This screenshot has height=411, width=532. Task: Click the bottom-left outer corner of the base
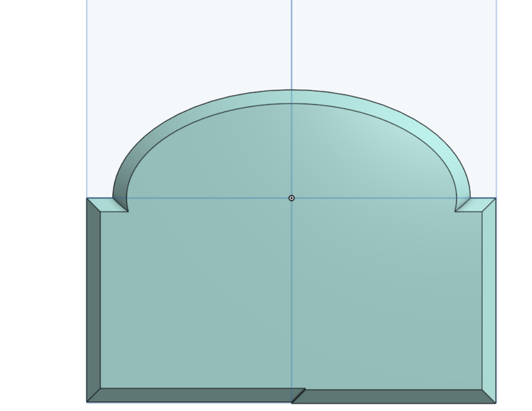87,402
